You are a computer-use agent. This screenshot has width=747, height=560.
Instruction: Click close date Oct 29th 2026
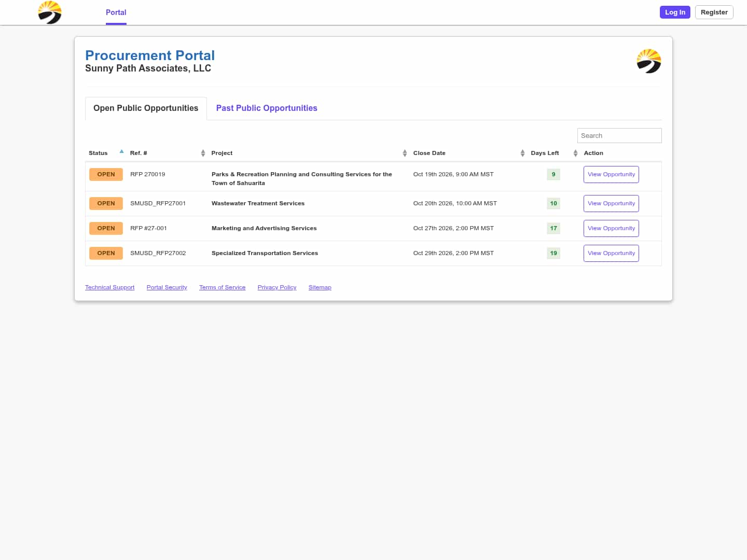[453, 253]
